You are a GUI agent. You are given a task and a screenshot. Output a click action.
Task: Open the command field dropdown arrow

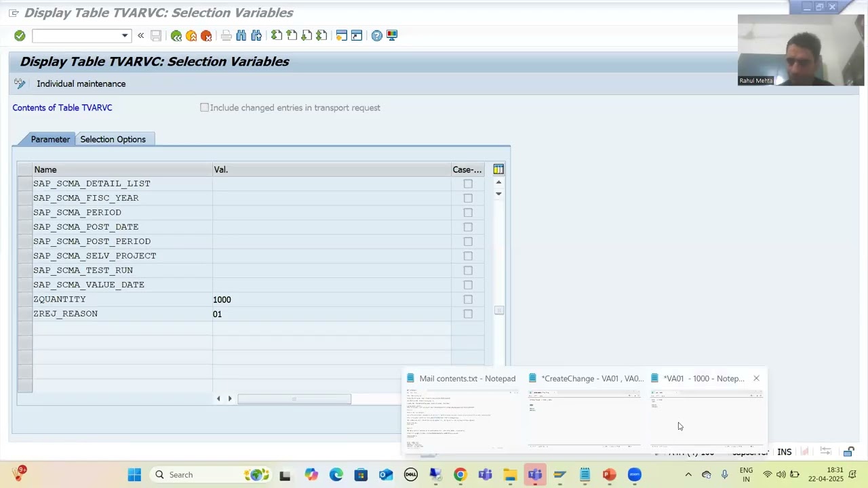[x=125, y=35]
